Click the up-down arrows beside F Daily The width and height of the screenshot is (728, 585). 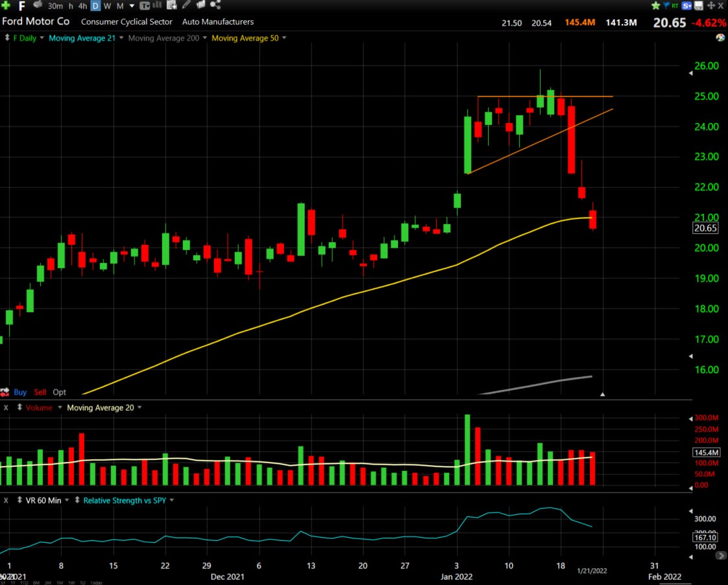7,38
